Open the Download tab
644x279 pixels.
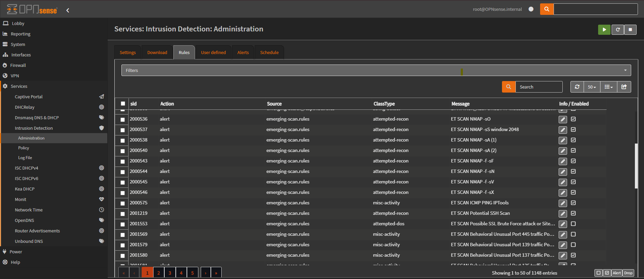point(157,52)
